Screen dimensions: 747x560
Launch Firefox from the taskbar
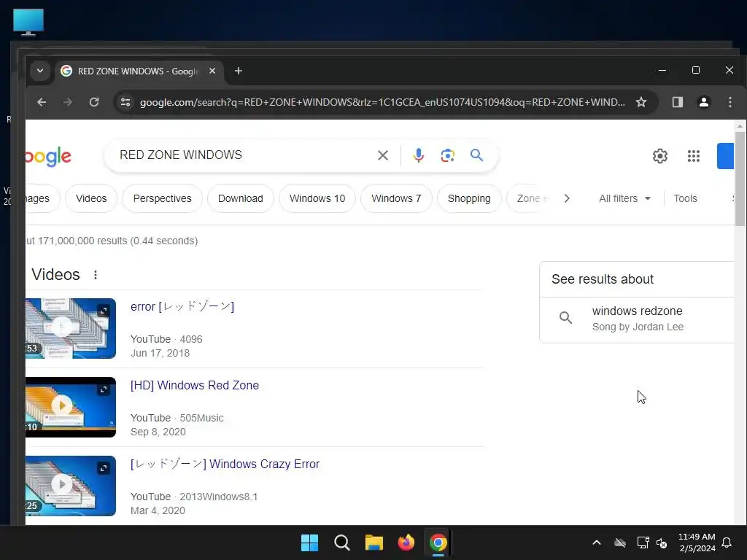406,542
